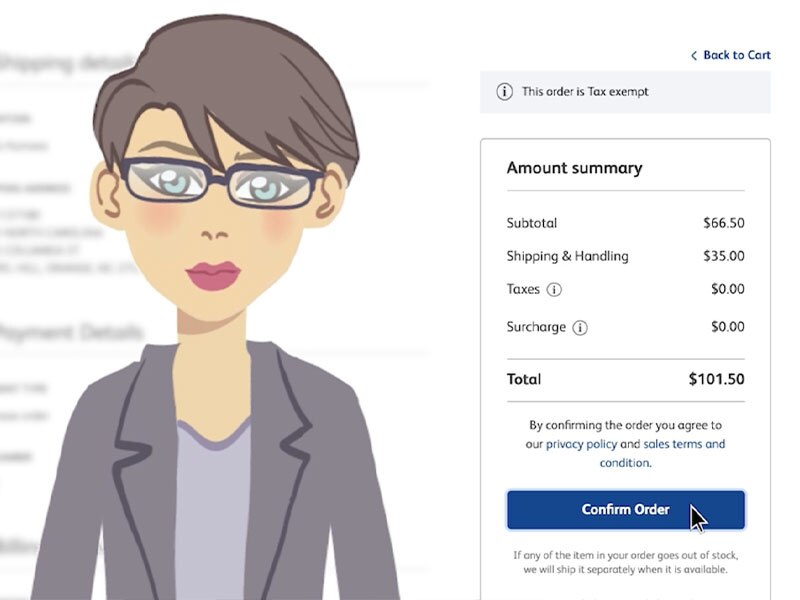
Task: Click the Subtotal value $66.50
Action: 723,223
